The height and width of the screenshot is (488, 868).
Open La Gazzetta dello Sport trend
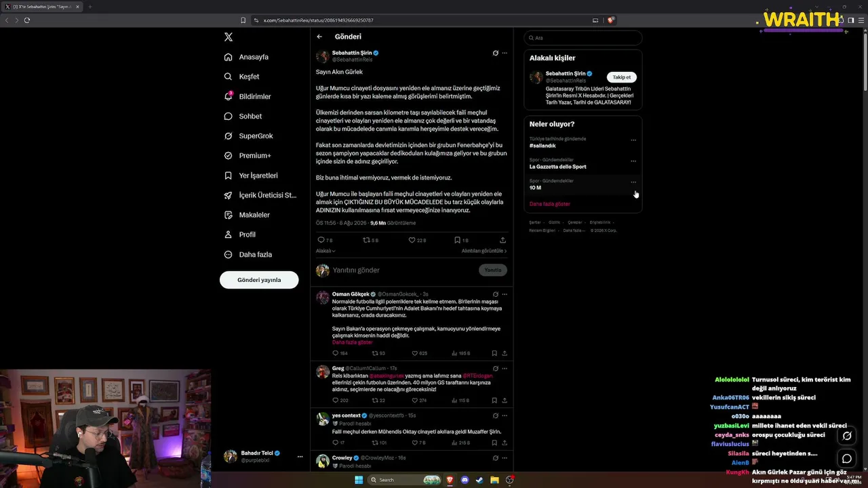click(558, 167)
